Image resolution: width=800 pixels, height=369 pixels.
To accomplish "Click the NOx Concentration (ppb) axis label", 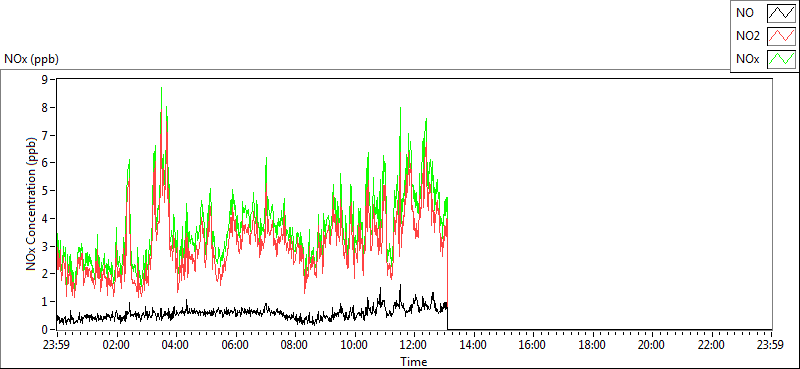I will [32, 204].
